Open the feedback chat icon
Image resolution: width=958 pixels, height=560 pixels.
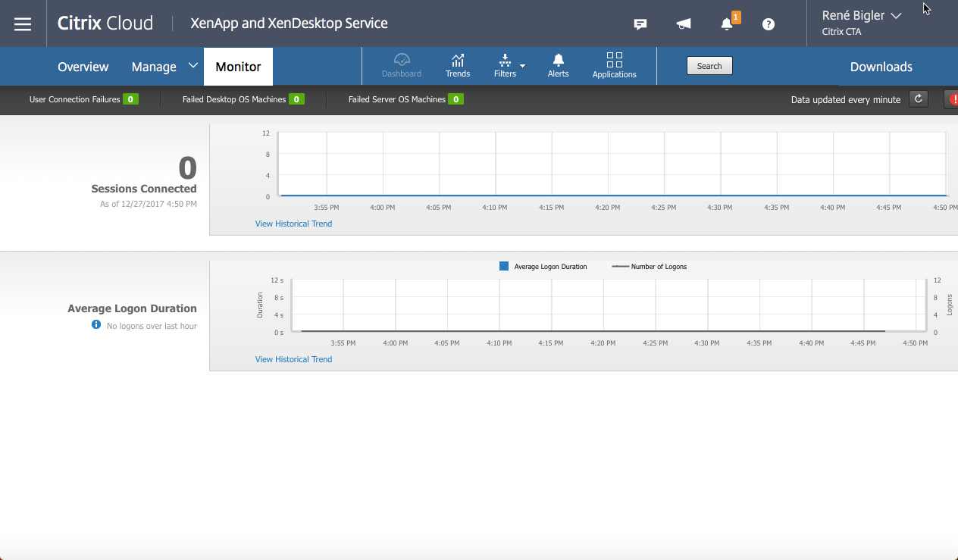pyautogui.click(x=640, y=23)
